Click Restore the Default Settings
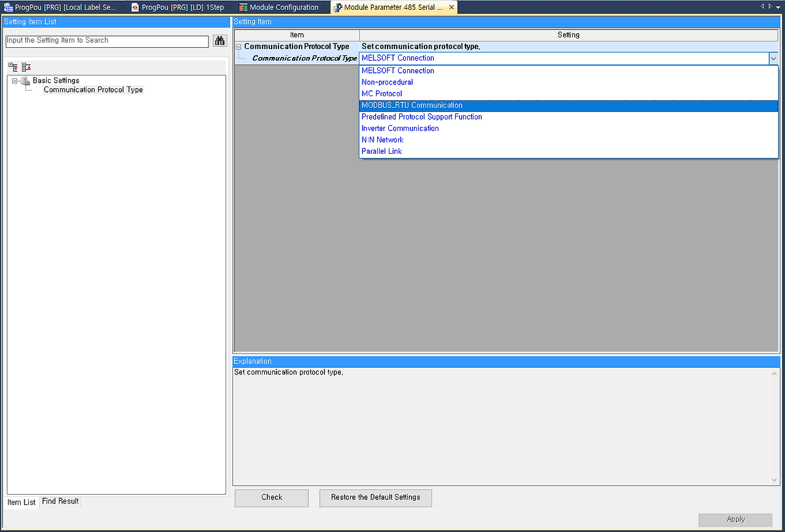The width and height of the screenshot is (785, 532). (x=375, y=498)
